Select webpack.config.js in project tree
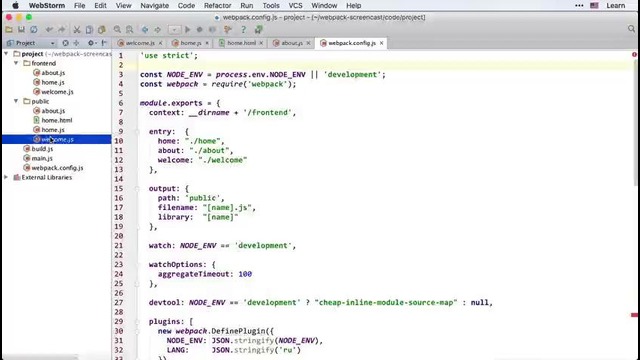Viewport: 640px width, 360px height. 57,168
